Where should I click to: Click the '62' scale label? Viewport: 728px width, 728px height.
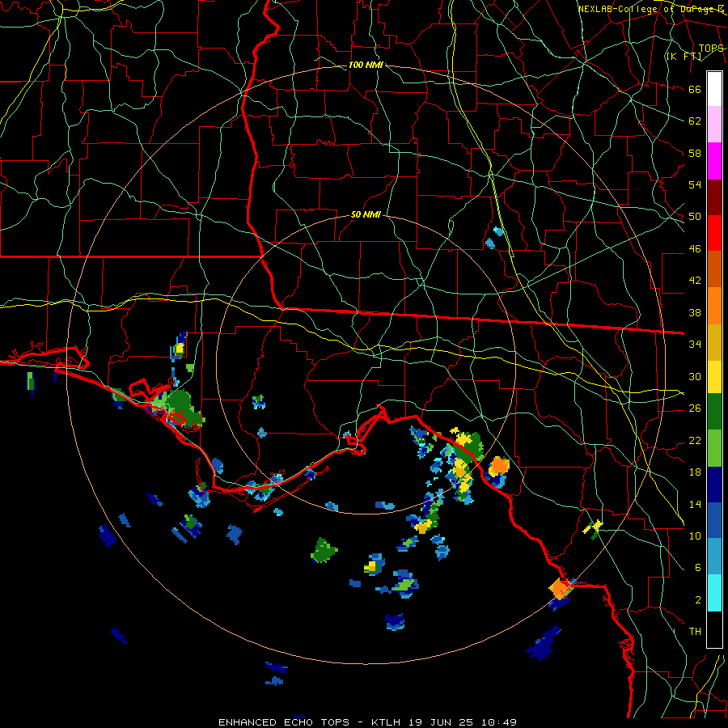(695, 121)
